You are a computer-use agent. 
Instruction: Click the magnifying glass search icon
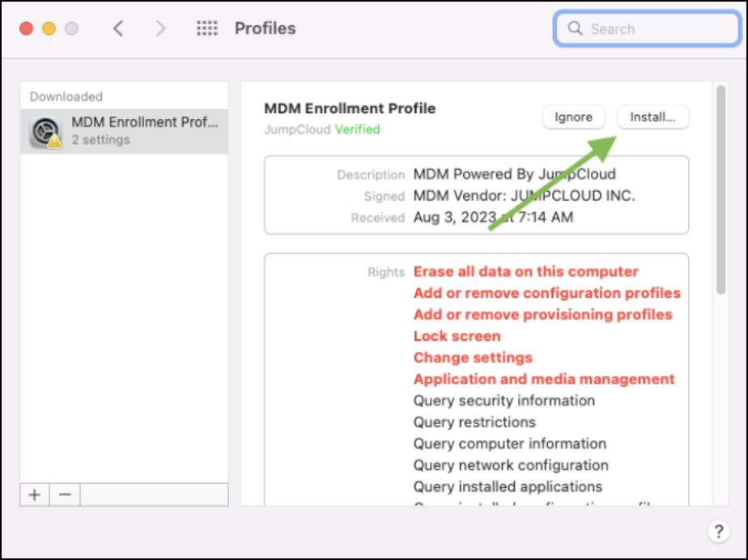[x=576, y=28]
